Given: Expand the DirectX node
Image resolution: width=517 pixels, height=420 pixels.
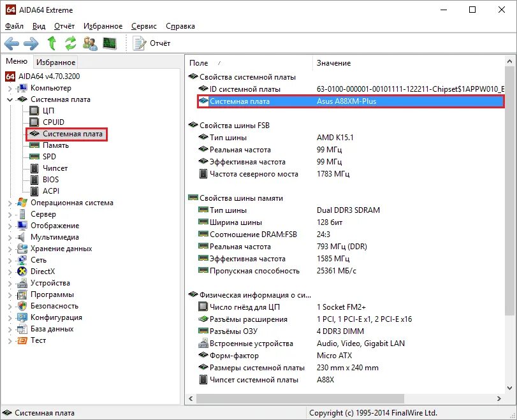Looking at the screenshot, I should coord(10,272).
